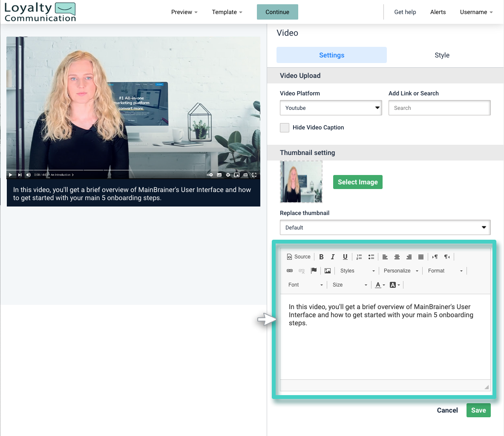The image size is (504, 436).
Task: Switch to the Style tab
Action: (442, 55)
